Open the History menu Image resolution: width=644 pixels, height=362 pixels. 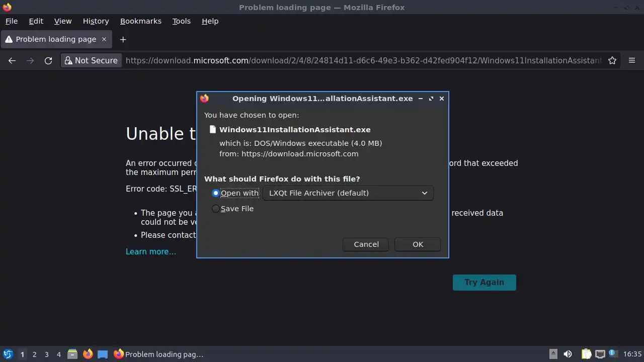pos(96,21)
